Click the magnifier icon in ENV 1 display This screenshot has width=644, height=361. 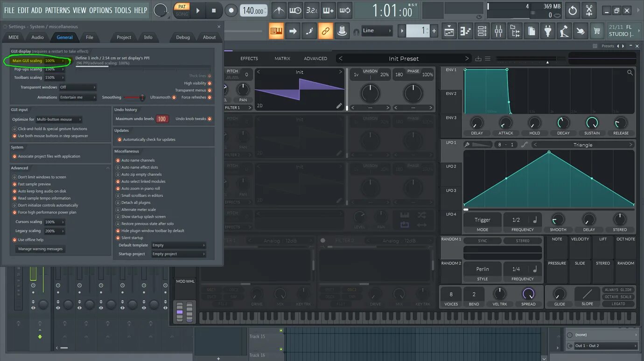(x=630, y=72)
